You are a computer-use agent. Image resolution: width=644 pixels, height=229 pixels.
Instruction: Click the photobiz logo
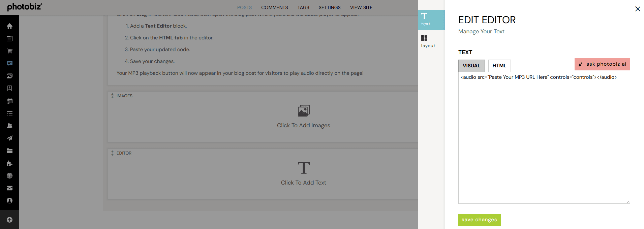coord(25,7)
